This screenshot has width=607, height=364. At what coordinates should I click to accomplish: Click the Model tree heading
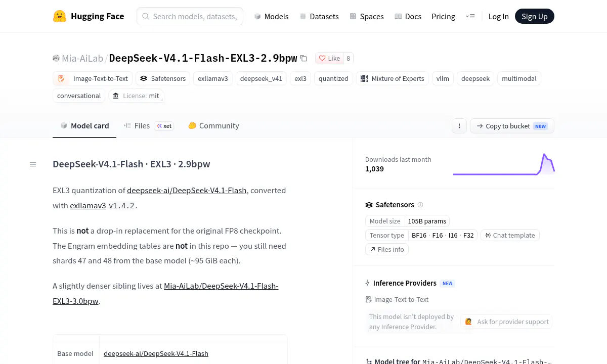[x=397, y=361]
